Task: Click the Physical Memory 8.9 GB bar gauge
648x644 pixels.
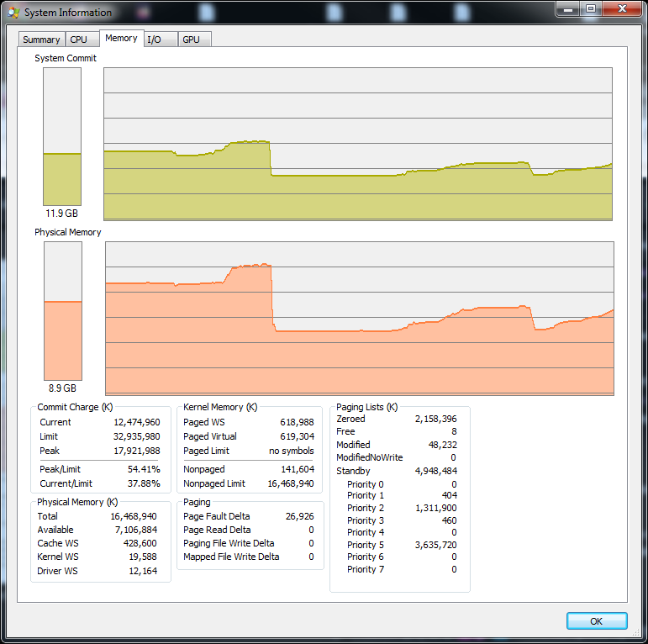Action: [x=63, y=311]
